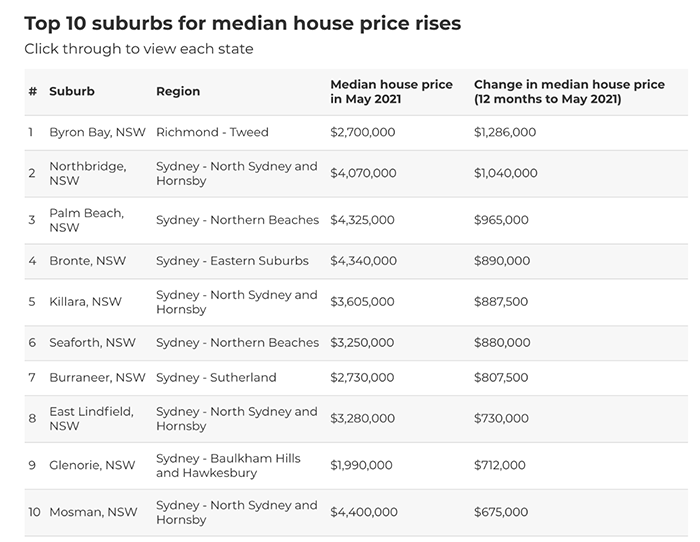Click the Sydney - Sutherland region cell
The image size is (700, 542).
[x=216, y=378]
